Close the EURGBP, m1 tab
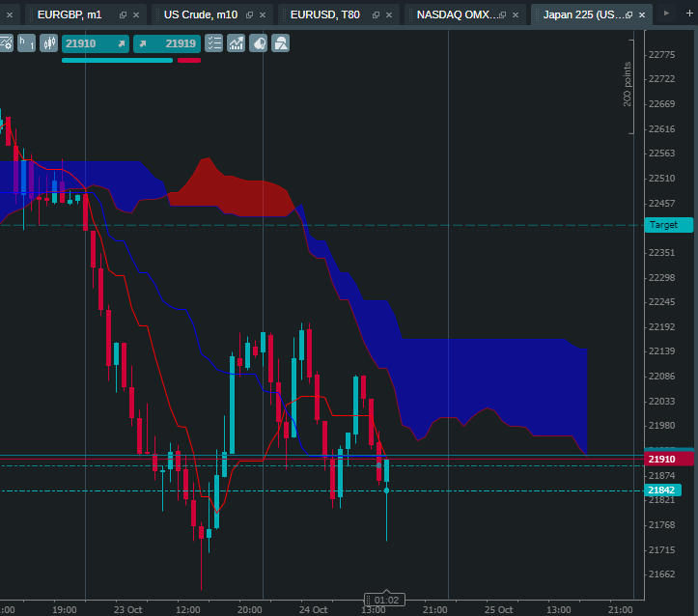 click(x=136, y=15)
